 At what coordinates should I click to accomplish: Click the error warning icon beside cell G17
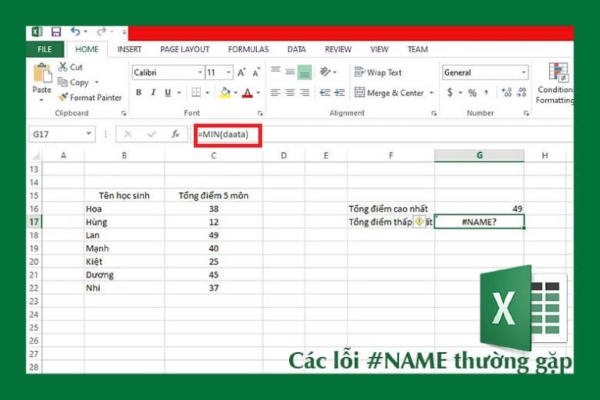pos(421,222)
